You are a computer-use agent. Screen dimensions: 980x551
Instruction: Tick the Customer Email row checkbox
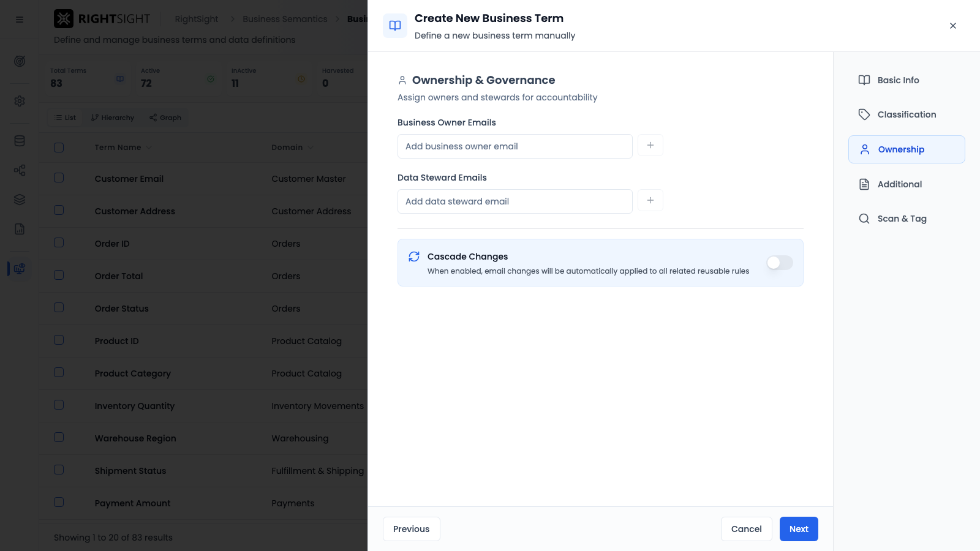coord(59,178)
